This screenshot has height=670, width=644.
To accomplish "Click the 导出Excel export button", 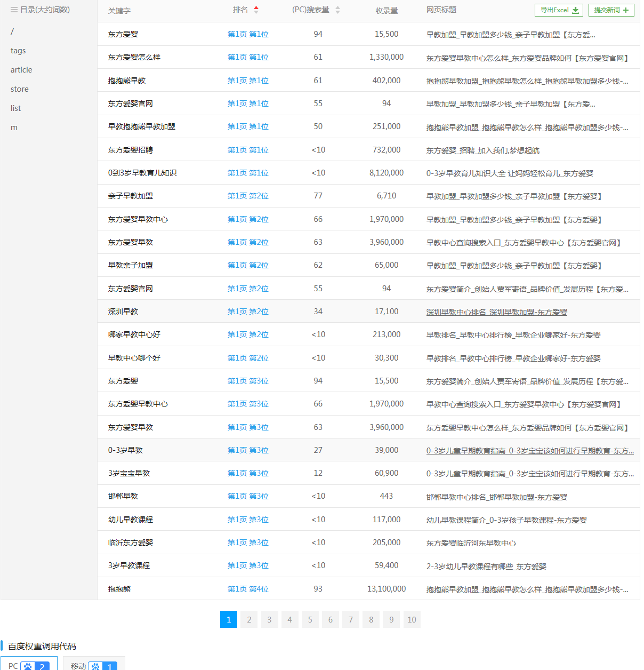I will pyautogui.click(x=559, y=10).
